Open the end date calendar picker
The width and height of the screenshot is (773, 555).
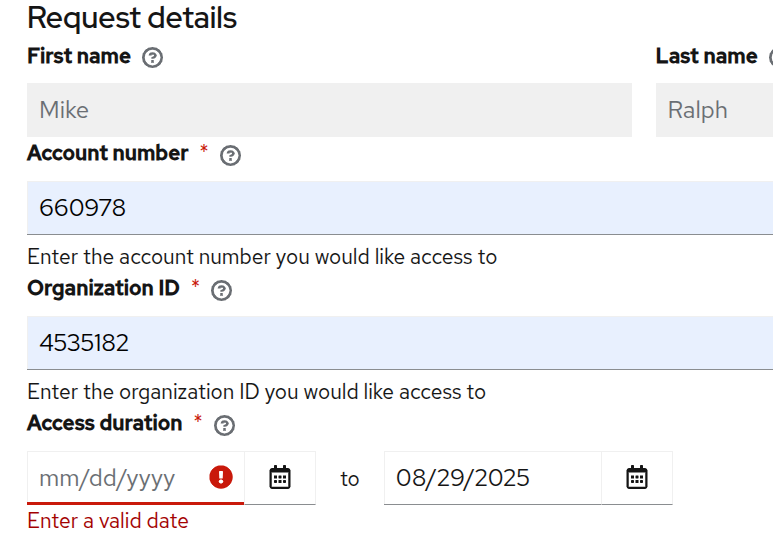[637, 478]
